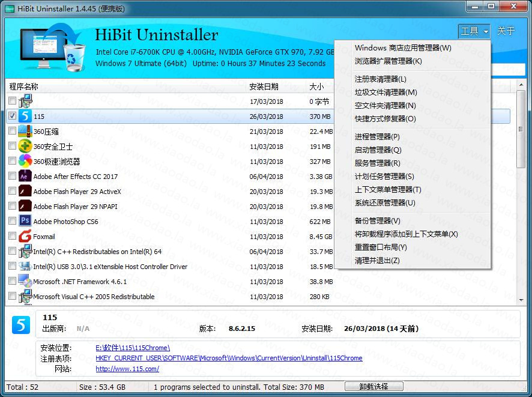
Task: Select 注册表清理器(L) from the menu
Action: tap(380, 79)
